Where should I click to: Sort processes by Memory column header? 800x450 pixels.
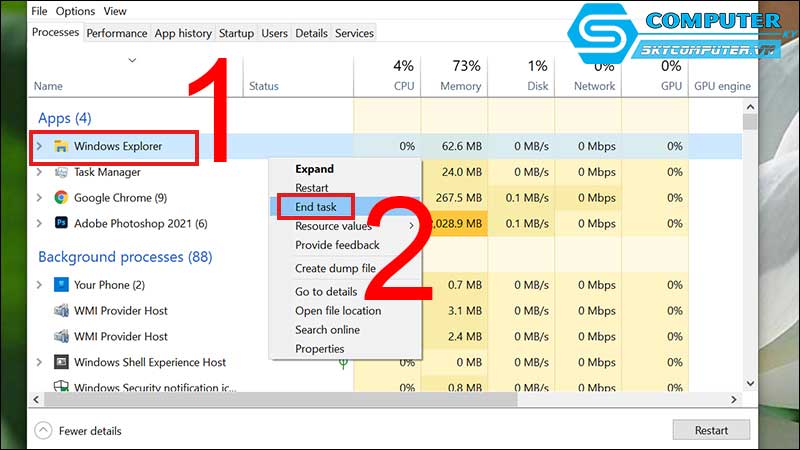coord(460,86)
